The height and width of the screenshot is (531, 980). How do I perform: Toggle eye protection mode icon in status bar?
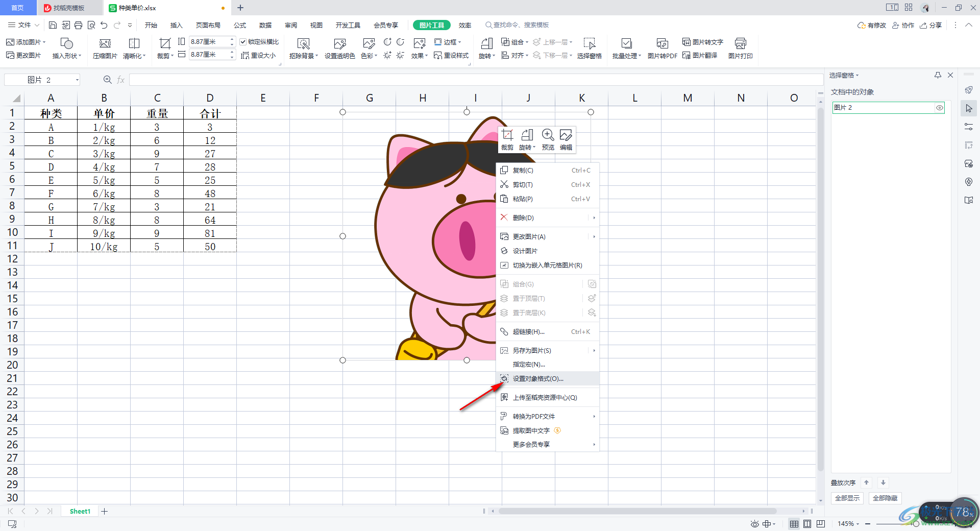point(755,524)
